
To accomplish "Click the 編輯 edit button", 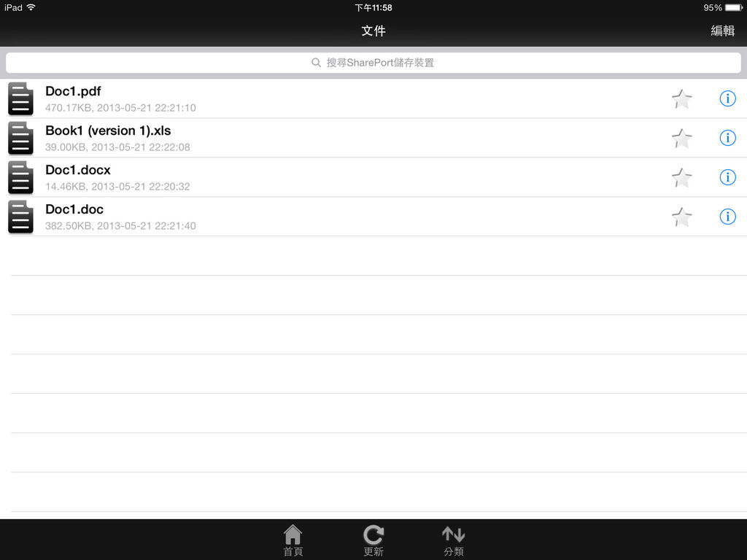I will pyautogui.click(x=723, y=31).
